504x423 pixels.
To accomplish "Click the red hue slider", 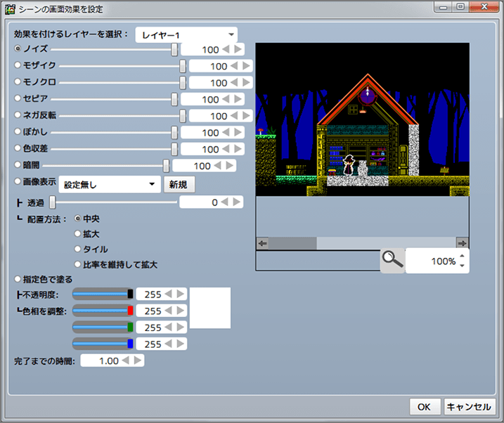I will (x=103, y=311).
